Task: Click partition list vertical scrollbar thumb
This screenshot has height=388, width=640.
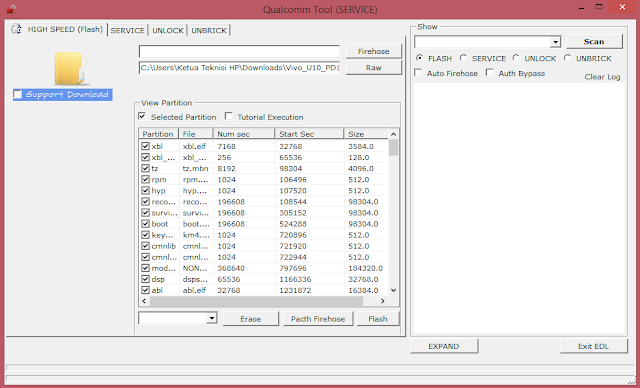Action: tap(393, 147)
